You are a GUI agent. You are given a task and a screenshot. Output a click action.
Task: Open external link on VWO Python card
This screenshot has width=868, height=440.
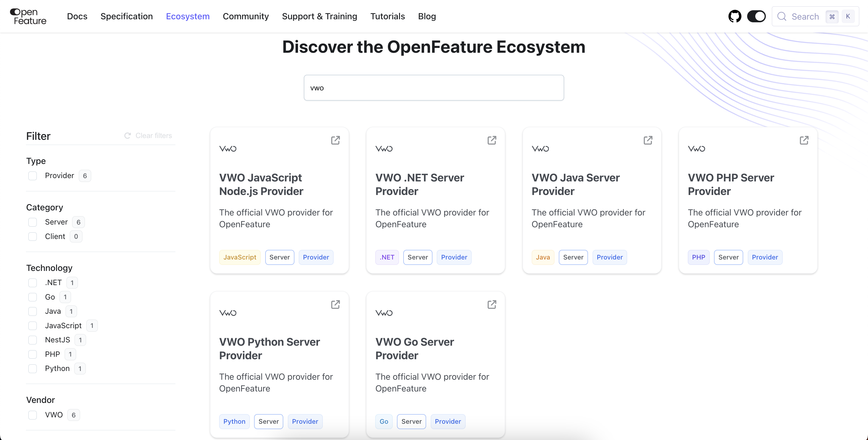tap(335, 305)
